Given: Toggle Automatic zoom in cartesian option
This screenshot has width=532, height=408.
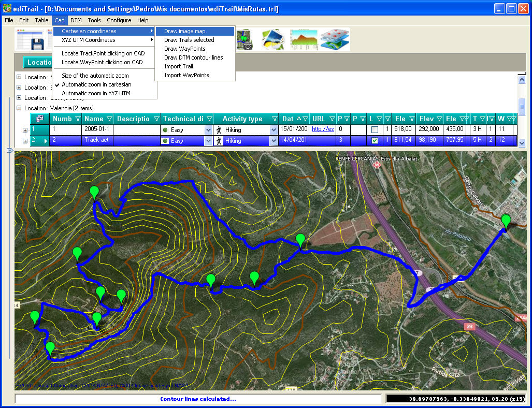Looking at the screenshot, I should tap(96, 84).
